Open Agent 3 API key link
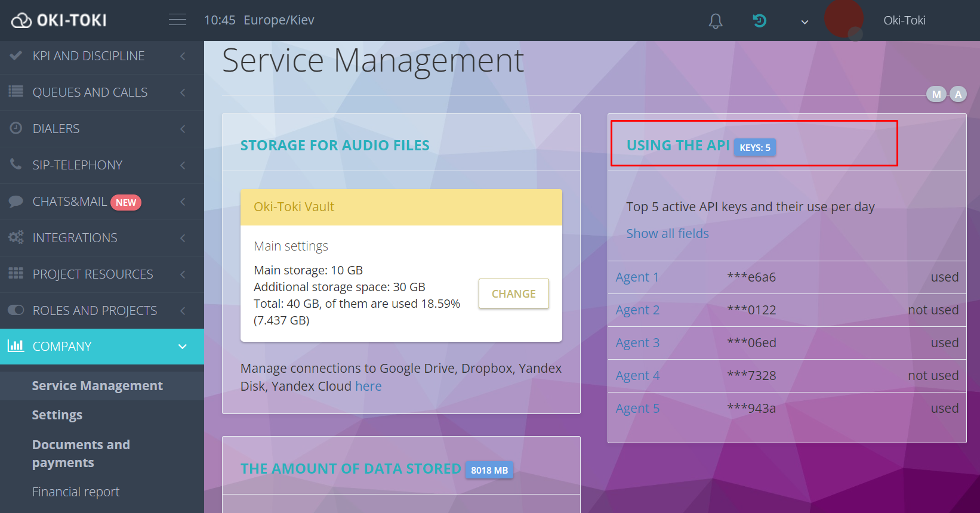This screenshot has width=980, height=513. click(x=637, y=343)
